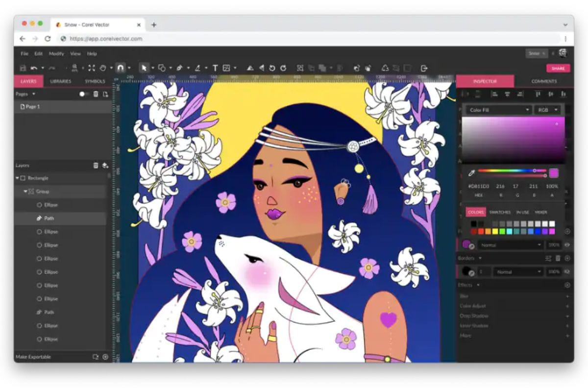Screen dimensions: 588x392
Task: Select the highlighted Path layer
Action: click(x=60, y=218)
